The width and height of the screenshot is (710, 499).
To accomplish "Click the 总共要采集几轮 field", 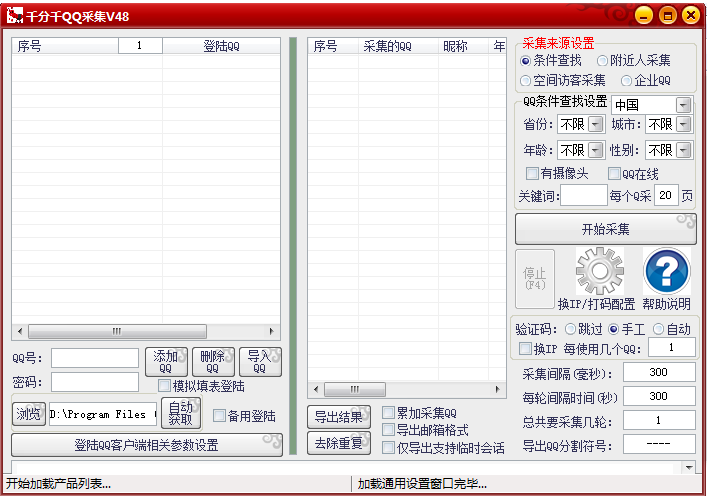I will pyautogui.click(x=659, y=420).
